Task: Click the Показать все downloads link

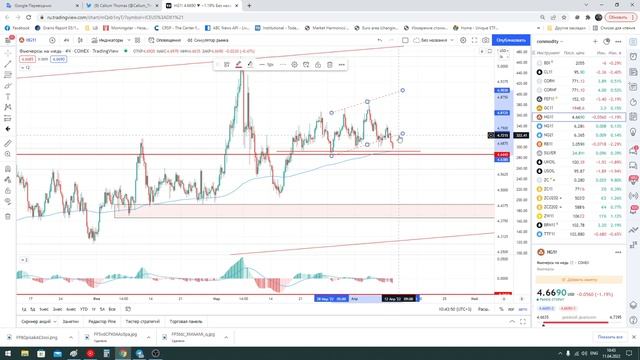Action: coord(610,337)
